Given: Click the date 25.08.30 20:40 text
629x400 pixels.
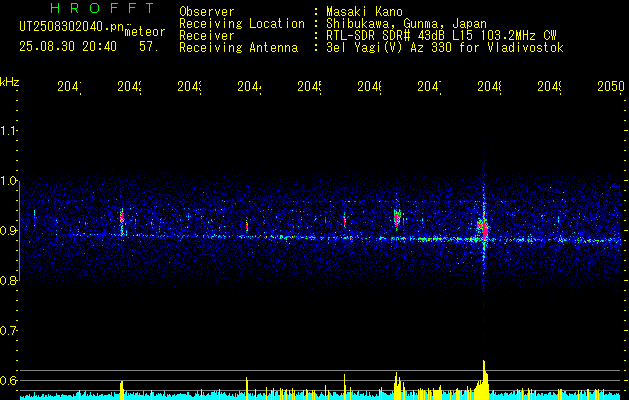Looking at the screenshot, I should coord(68,47).
